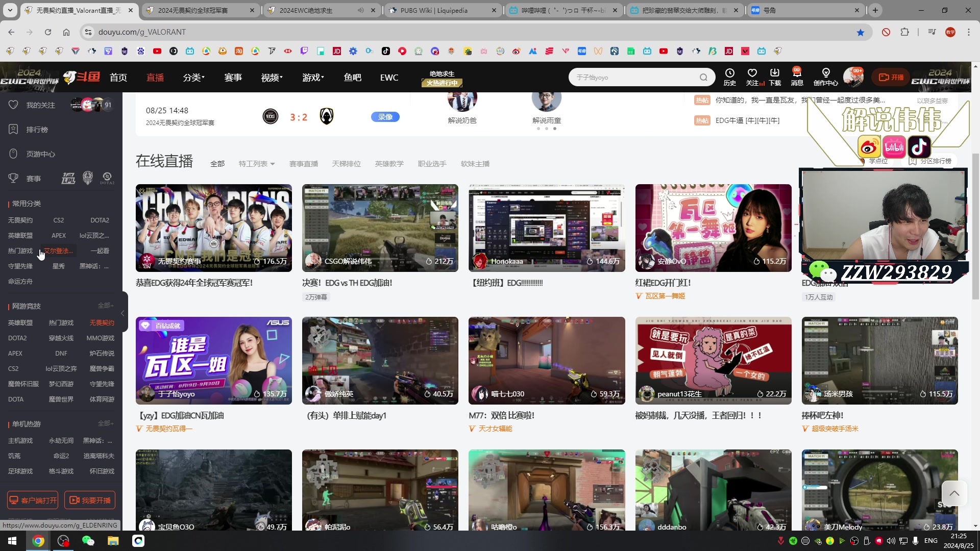The image size is (980, 551).
Task: Click the search magnifier icon
Action: pyautogui.click(x=703, y=78)
